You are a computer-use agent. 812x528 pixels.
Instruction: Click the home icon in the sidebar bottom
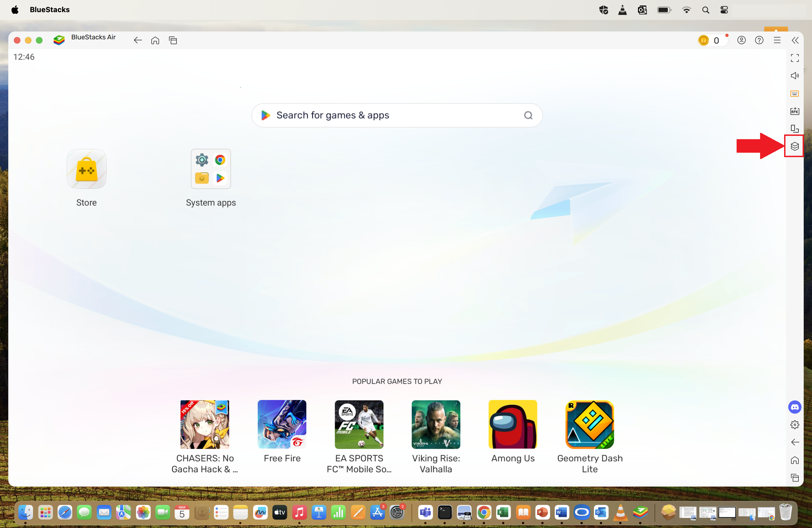[795, 460]
